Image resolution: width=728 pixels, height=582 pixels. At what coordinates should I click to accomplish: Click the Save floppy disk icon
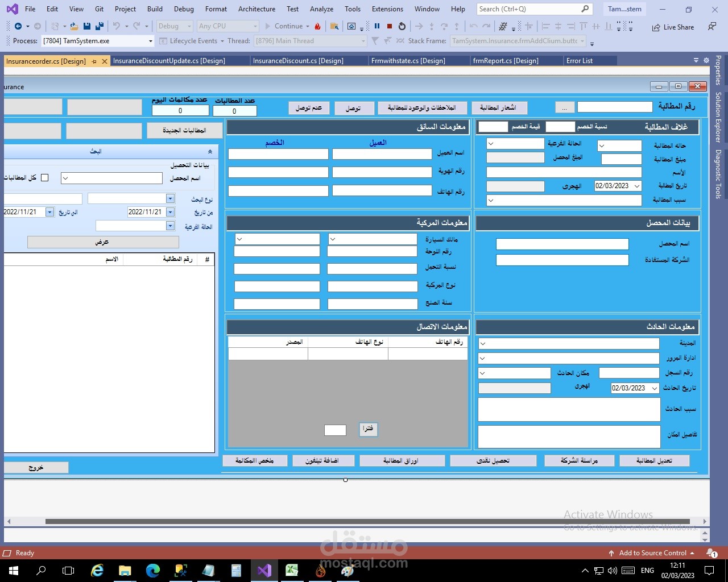tap(86, 26)
